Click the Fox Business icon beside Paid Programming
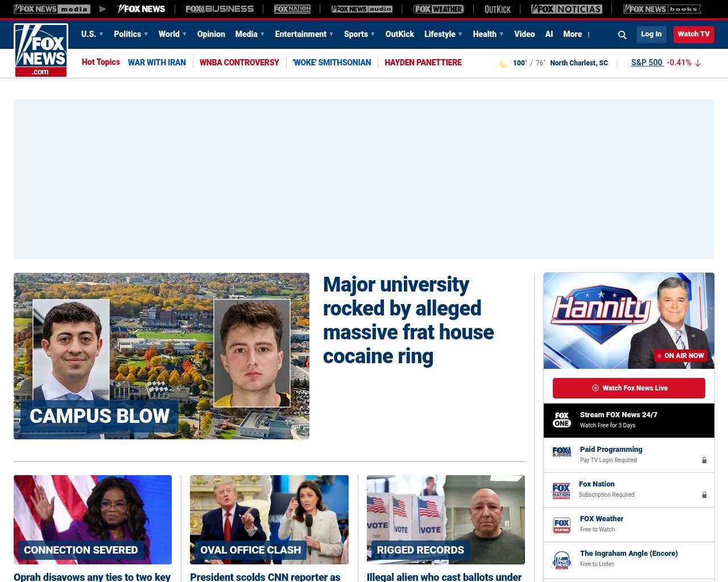The image size is (728, 582). 562,452
